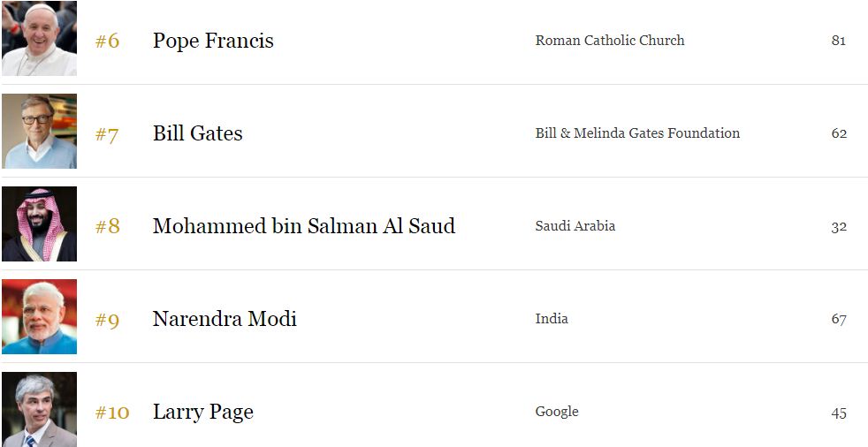Open the Narendra Modi profile name
This screenshot has width=868, height=447.
point(225,319)
